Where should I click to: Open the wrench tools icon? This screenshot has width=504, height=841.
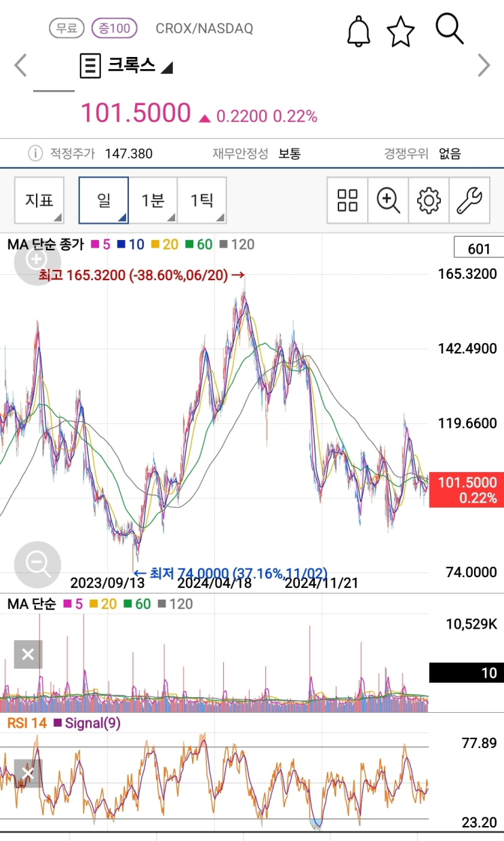tap(469, 200)
